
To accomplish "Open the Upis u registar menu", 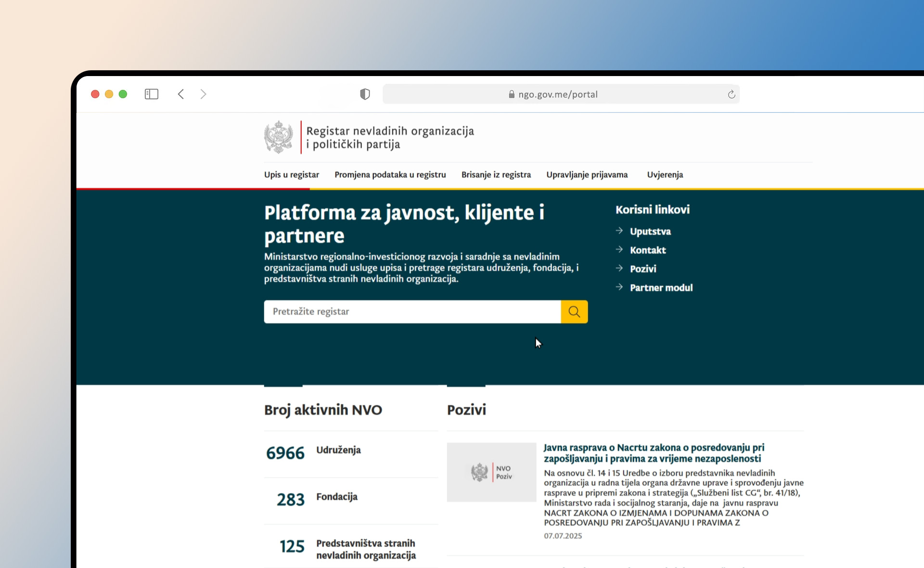I will click(x=291, y=175).
